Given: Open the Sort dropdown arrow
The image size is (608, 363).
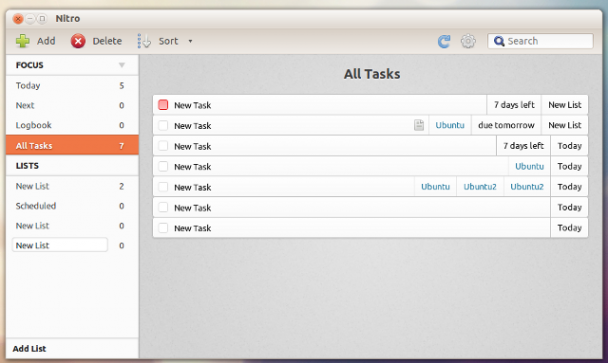Looking at the screenshot, I should (190, 41).
